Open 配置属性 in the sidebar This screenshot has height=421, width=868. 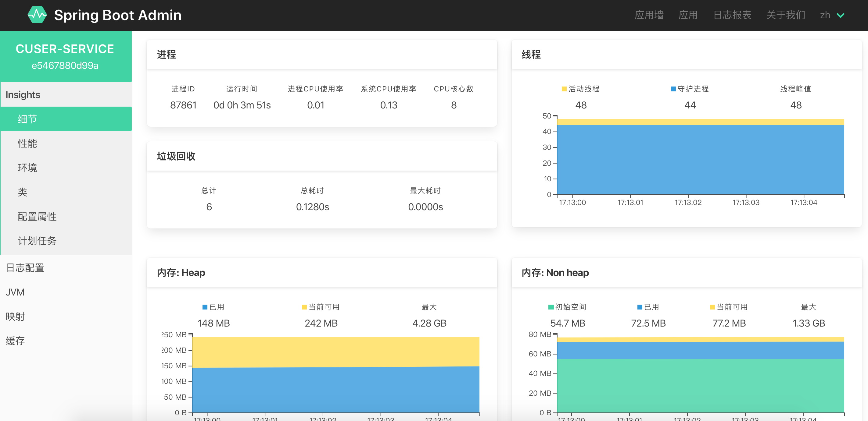point(66,216)
